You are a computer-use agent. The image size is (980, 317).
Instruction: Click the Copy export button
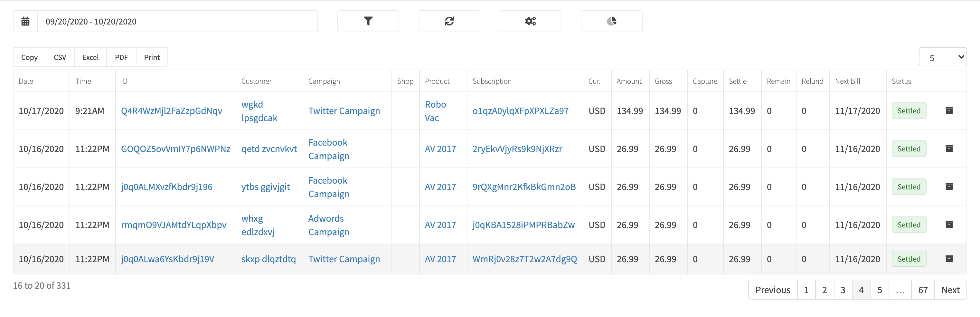(x=29, y=57)
